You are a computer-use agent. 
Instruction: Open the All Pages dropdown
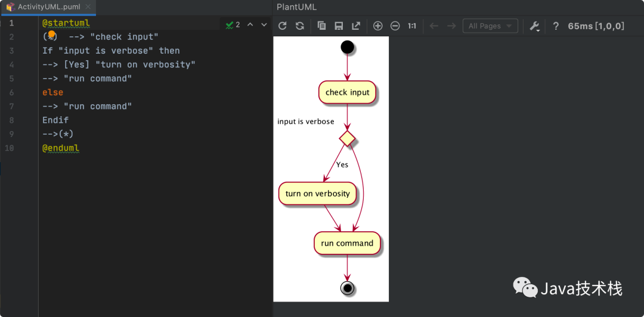pos(490,26)
